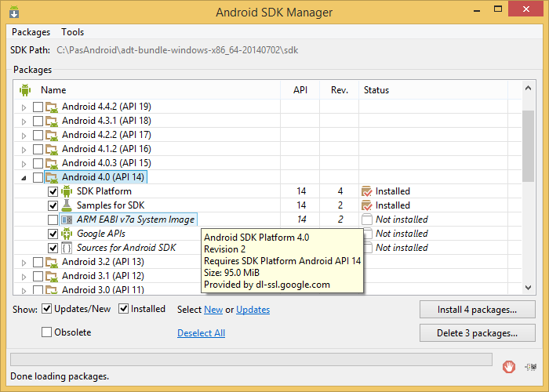Expand the Android 4.3.1 (API 18) node

point(24,121)
